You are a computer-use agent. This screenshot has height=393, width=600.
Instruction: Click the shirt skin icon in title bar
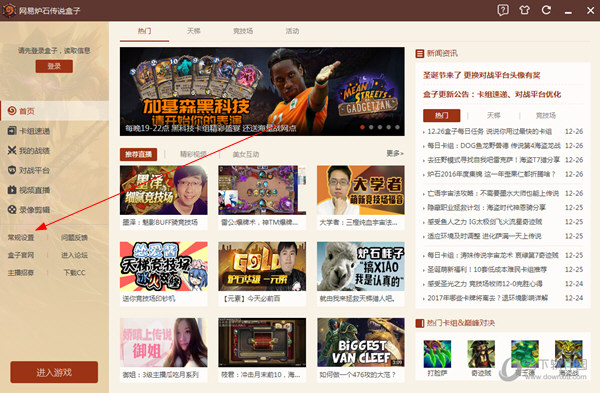[x=525, y=10]
